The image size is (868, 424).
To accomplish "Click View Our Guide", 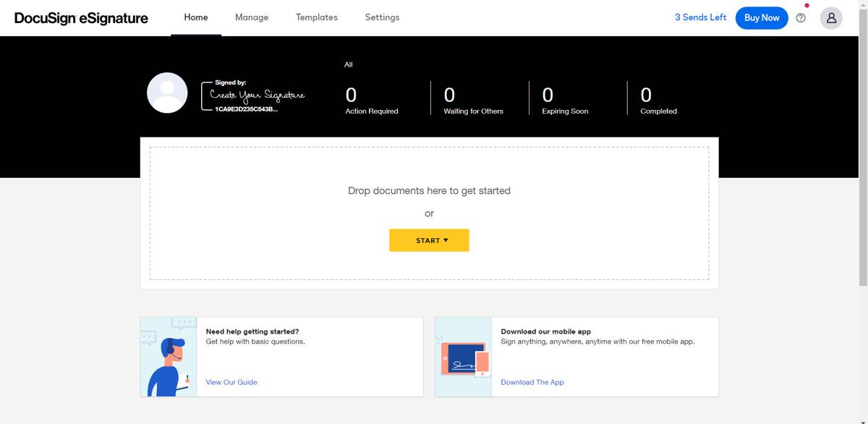I will pyautogui.click(x=231, y=382).
